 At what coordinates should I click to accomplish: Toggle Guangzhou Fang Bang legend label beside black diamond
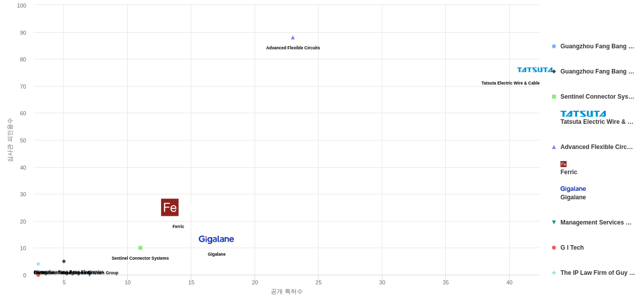tap(597, 71)
